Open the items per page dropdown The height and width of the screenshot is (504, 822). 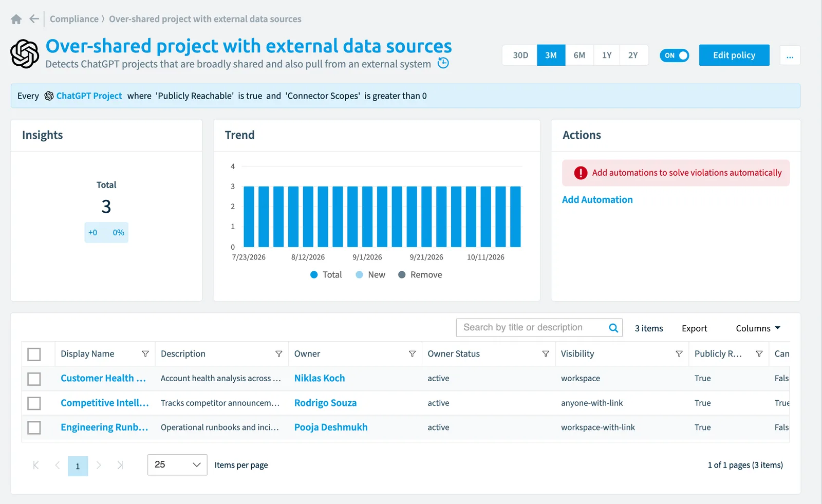[177, 465]
